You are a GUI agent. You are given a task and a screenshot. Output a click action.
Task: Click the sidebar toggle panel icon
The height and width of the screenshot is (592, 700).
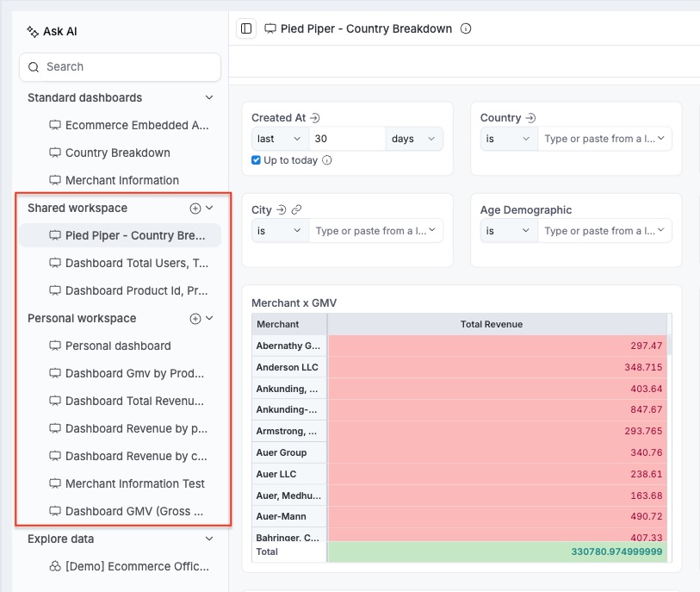point(246,28)
